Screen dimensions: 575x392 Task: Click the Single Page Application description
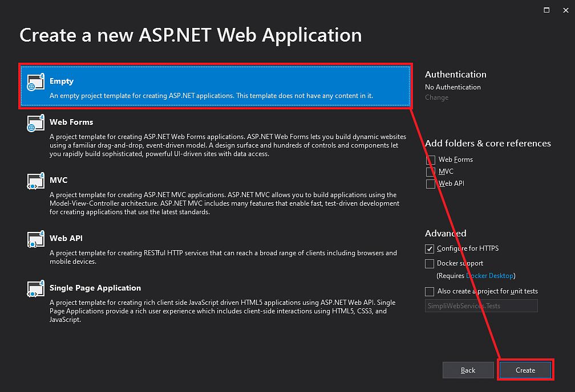(222, 311)
